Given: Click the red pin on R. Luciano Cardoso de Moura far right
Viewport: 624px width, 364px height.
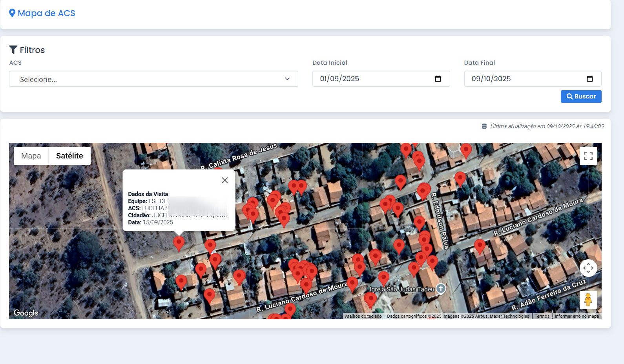Looking at the screenshot, I should click(480, 246).
